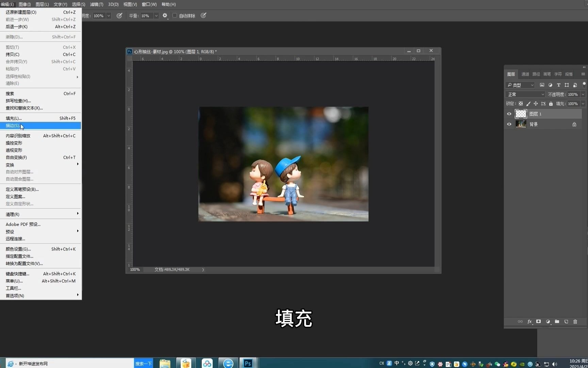Viewport: 588px width, 368px height.
Task: Filter layers by adjustment layer icon
Action: pos(550,85)
